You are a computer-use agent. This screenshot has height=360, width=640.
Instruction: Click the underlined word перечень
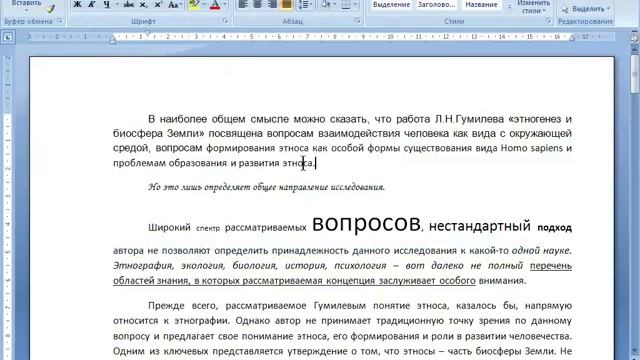click(551, 266)
